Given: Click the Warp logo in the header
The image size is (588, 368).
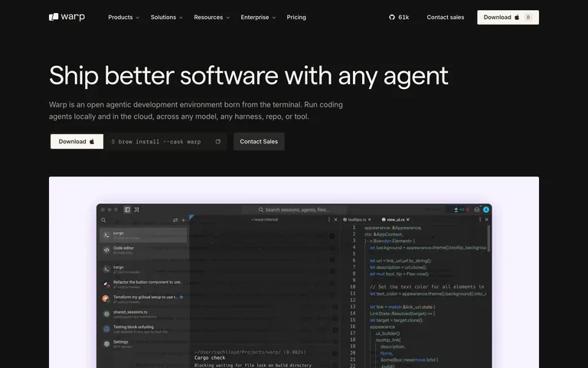Looking at the screenshot, I should click(67, 17).
